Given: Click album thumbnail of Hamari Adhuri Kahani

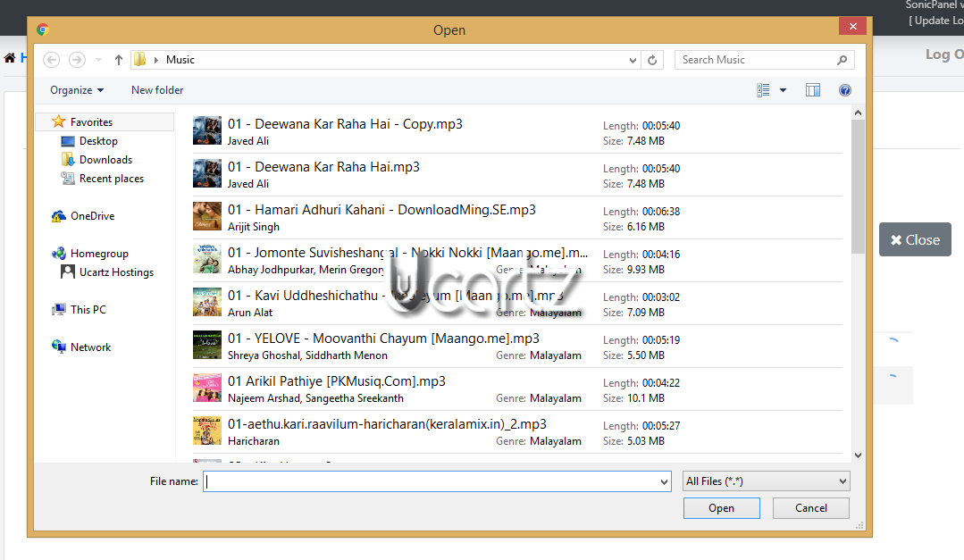Looking at the screenshot, I should click(x=207, y=216).
